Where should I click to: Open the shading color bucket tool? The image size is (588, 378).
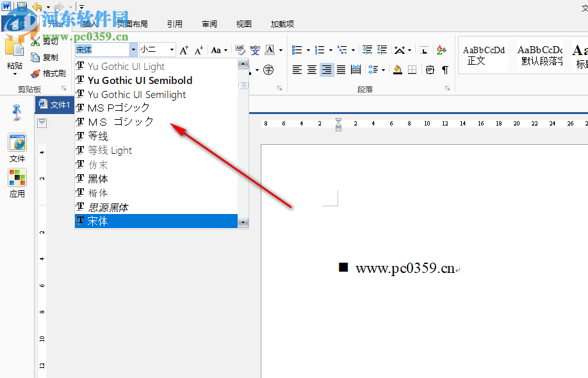click(x=397, y=70)
